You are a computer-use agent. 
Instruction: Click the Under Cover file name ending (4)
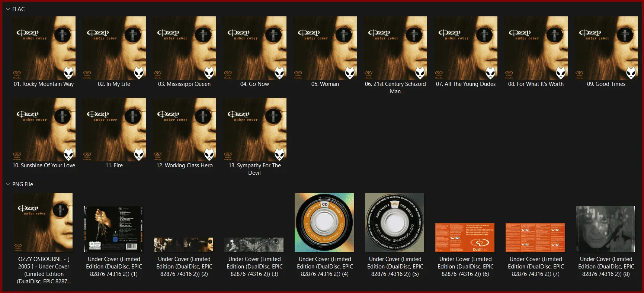(325, 267)
